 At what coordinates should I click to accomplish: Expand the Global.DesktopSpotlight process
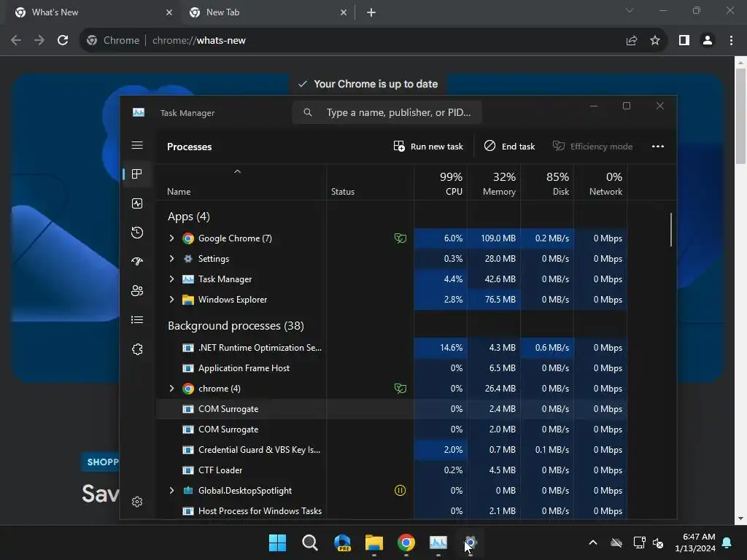[x=172, y=491]
